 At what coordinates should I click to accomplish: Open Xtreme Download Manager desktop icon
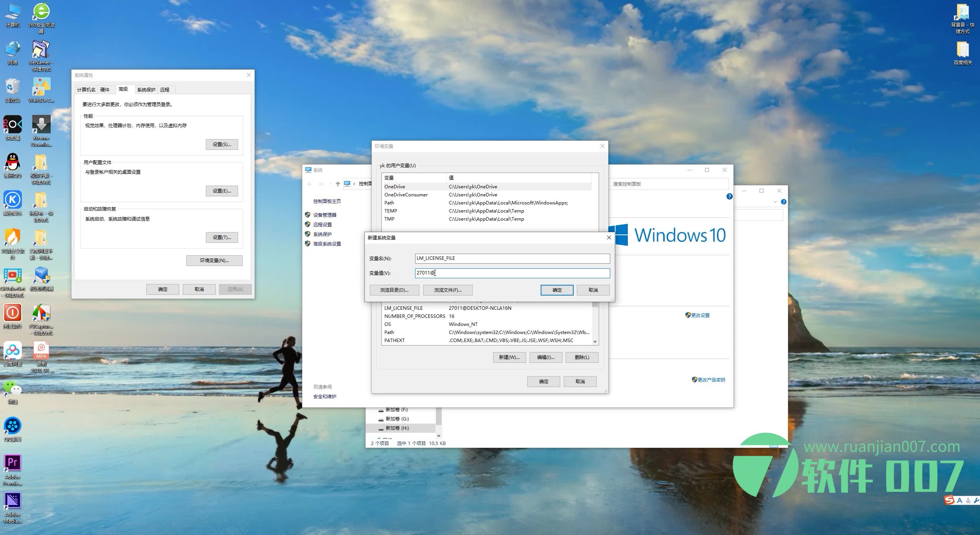click(41, 131)
